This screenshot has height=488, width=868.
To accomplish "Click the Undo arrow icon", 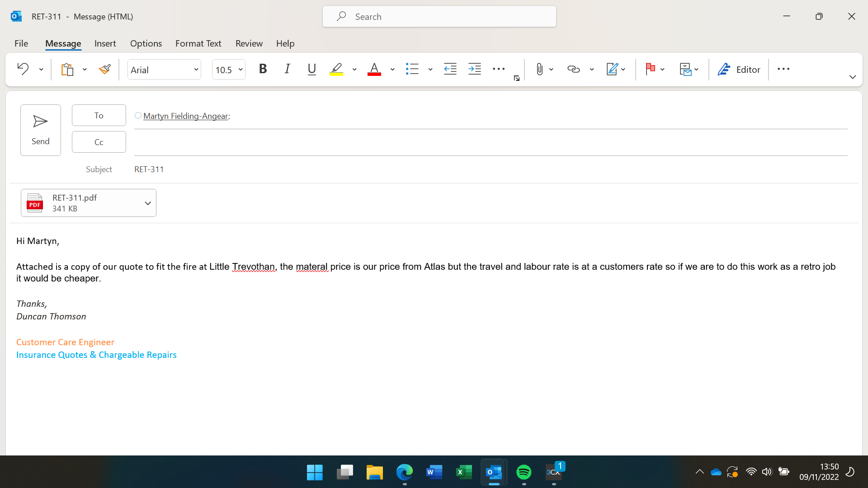I will 23,69.
